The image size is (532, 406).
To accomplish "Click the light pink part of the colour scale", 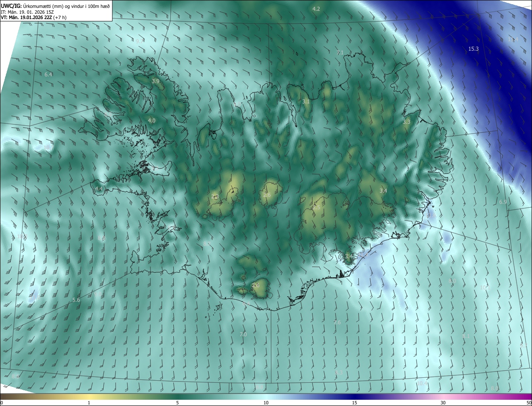I will coord(443,396).
